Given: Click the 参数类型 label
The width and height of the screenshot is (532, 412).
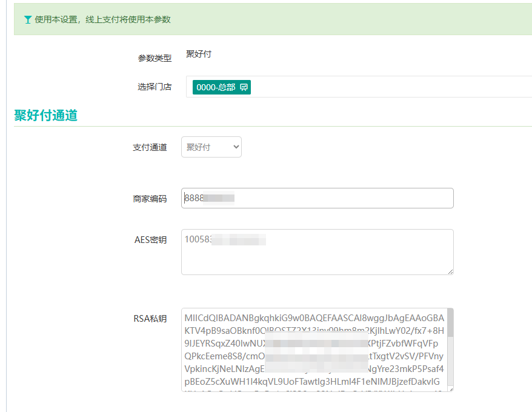Looking at the screenshot, I should 155,58.
